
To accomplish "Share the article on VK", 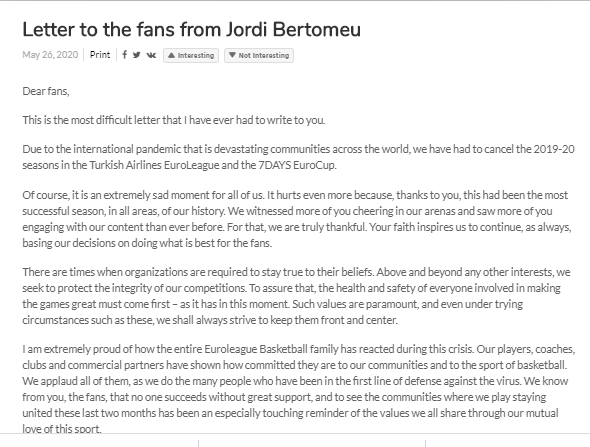I will click(x=151, y=55).
